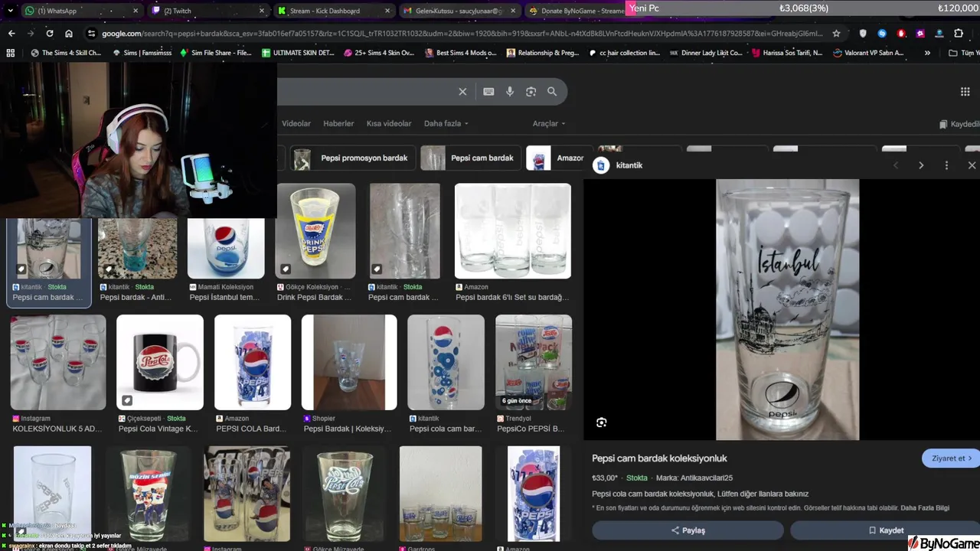This screenshot has width=980, height=551.
Task: Start voice search with microphone icon
Action: click(x=510, y=92)
